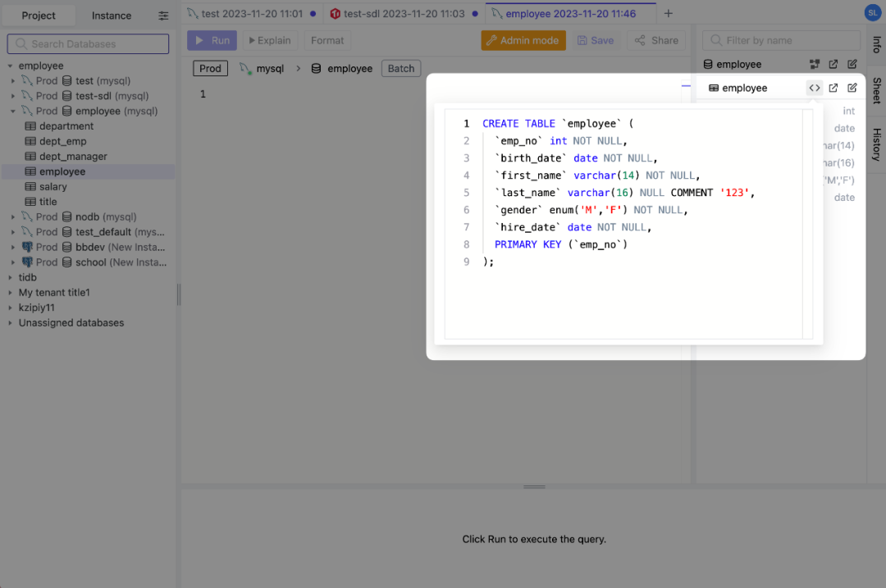This screenshot has width=886, height=588.
Task: Open the employee database in a new window
Action: pyautogui.click(x=833, y=65)
